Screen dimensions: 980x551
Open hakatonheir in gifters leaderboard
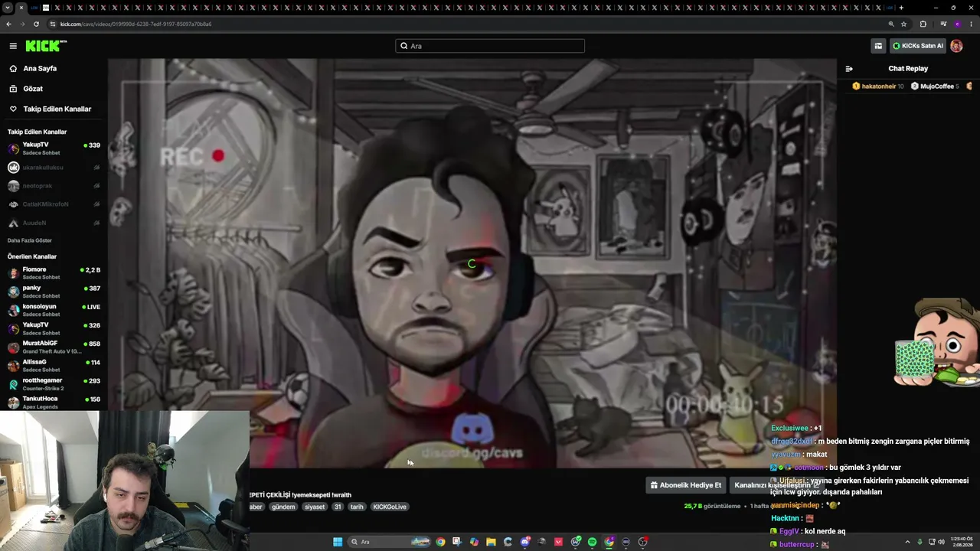(x=877, y=86)
